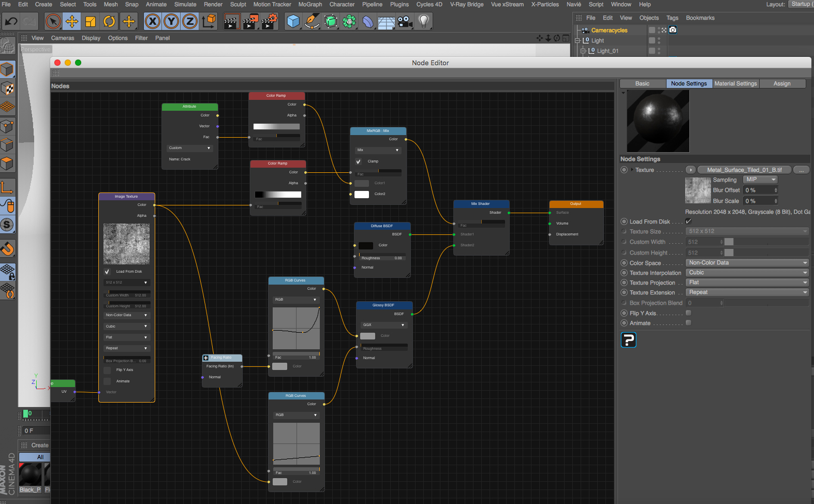The image size is (814, 504).
Task: Uncheck Load From Disk in Node Settings
Action: point(689,221)
